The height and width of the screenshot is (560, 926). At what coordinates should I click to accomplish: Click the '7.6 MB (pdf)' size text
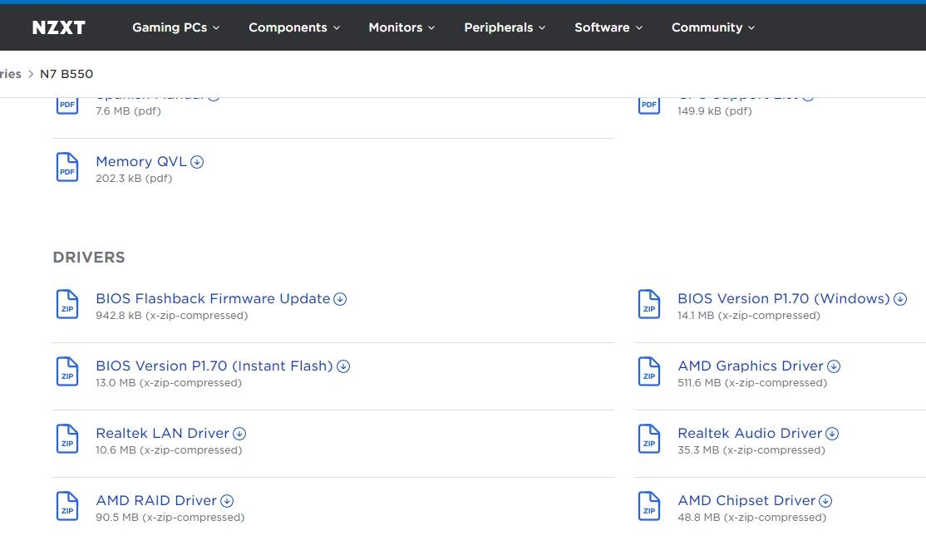(128, 111)
